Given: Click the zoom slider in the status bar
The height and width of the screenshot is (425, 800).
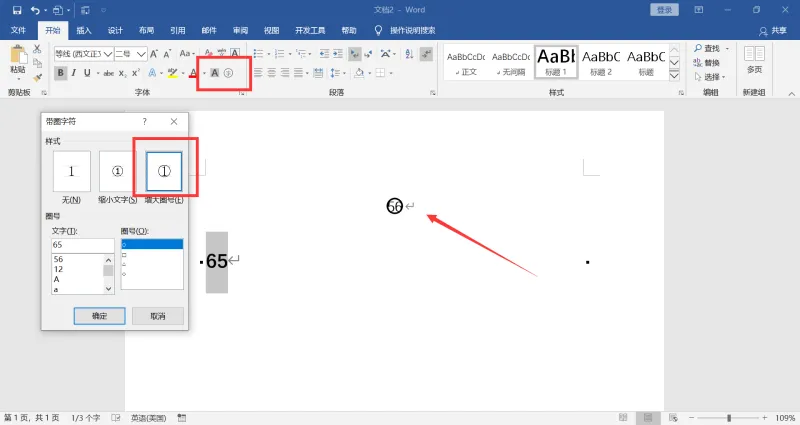Looking at the screenshot, I should click(x=729, y=418).
